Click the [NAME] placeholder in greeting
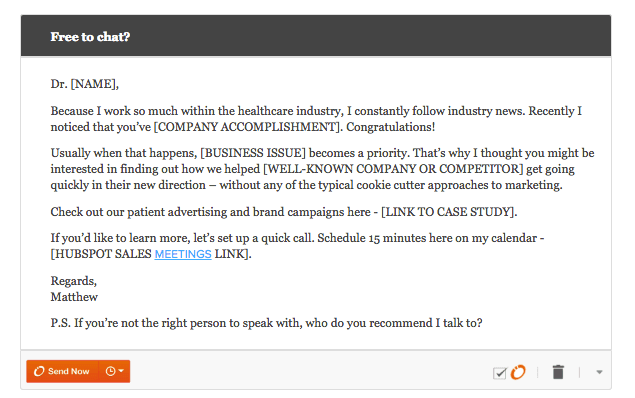Viewport: 635px width, 398px height. point(93,84)
